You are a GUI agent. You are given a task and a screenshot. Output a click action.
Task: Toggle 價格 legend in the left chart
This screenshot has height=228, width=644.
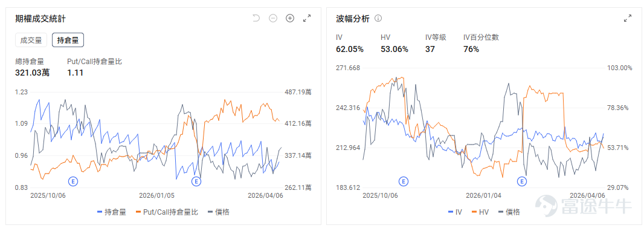[x=219, y=212]
